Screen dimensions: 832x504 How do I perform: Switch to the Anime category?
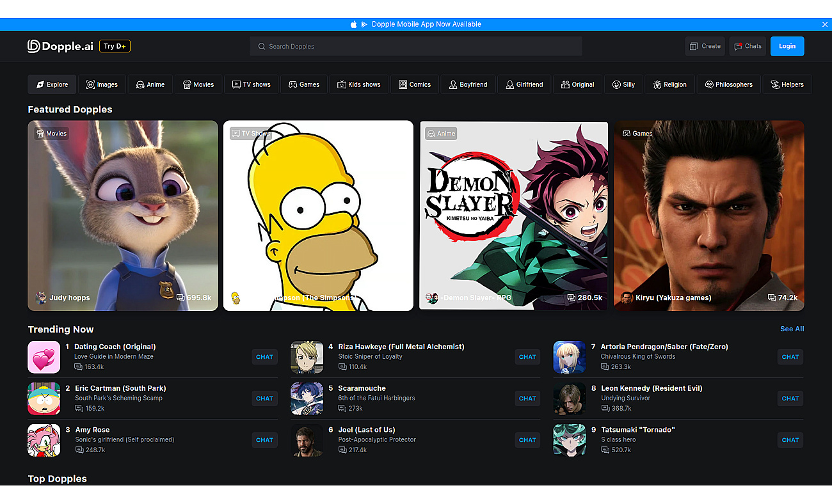(x=150, y=84)
